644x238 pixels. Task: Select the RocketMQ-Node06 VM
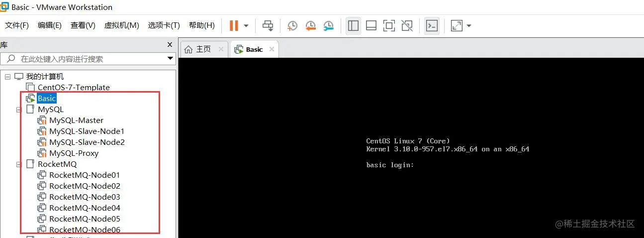pyautogui.click(x=85, y=230)
